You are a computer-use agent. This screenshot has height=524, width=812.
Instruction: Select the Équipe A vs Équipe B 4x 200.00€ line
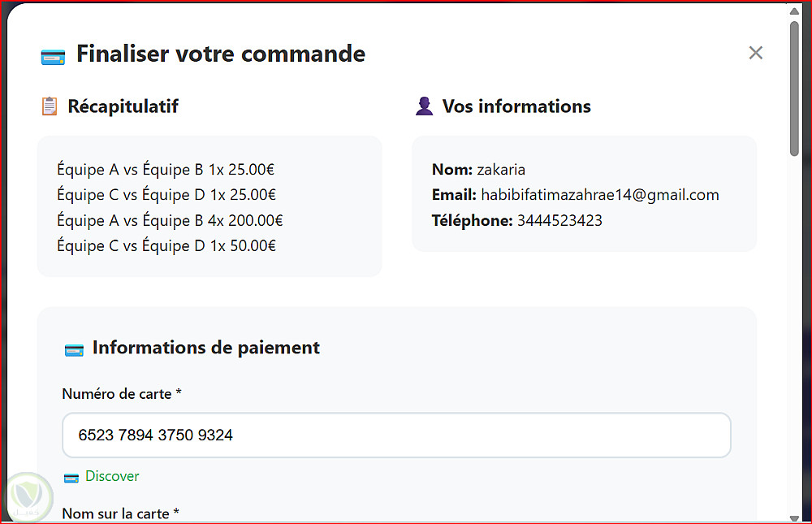coord(170,220)
